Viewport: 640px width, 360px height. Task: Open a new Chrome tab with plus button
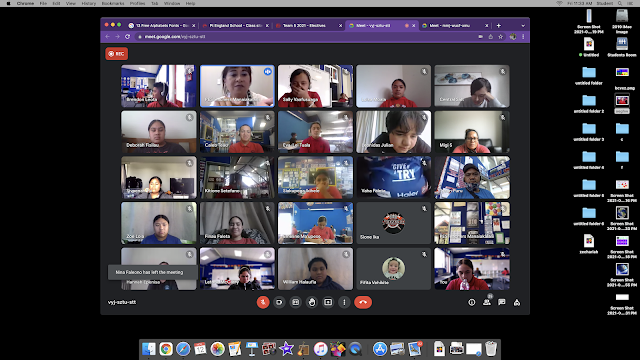[x=498, y=25]
